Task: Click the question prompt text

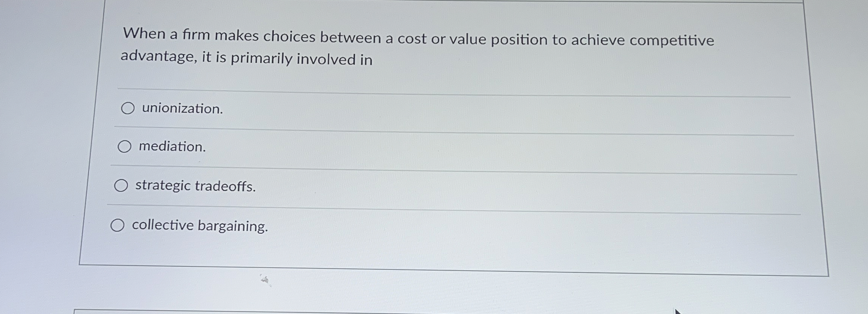Action: (414, 47)
